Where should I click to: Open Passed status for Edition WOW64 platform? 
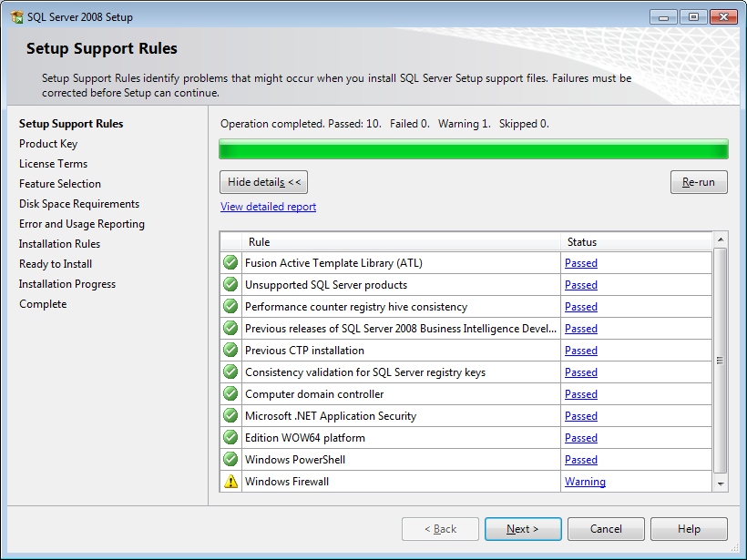pyautogui.click(x=580, y=438)
